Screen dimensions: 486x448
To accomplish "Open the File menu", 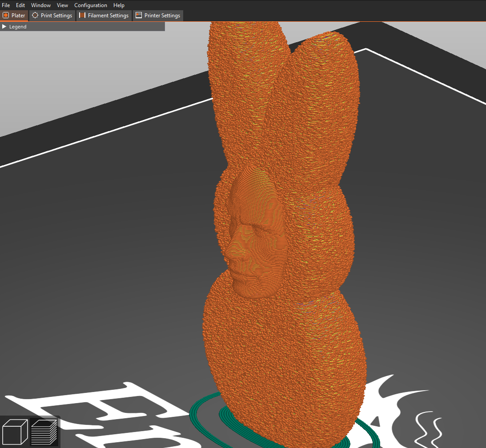I will click(x=6, y=5).
